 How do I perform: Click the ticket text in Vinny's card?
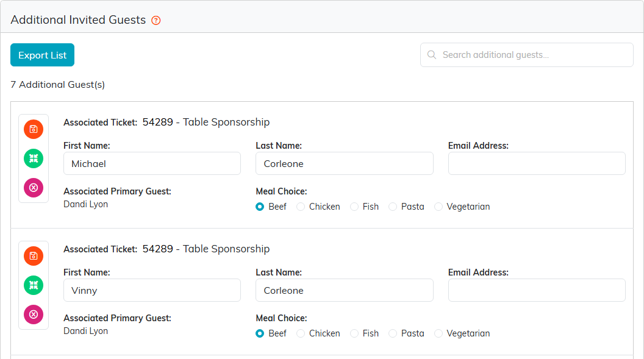pyautogui.click(x=206, y=249)
